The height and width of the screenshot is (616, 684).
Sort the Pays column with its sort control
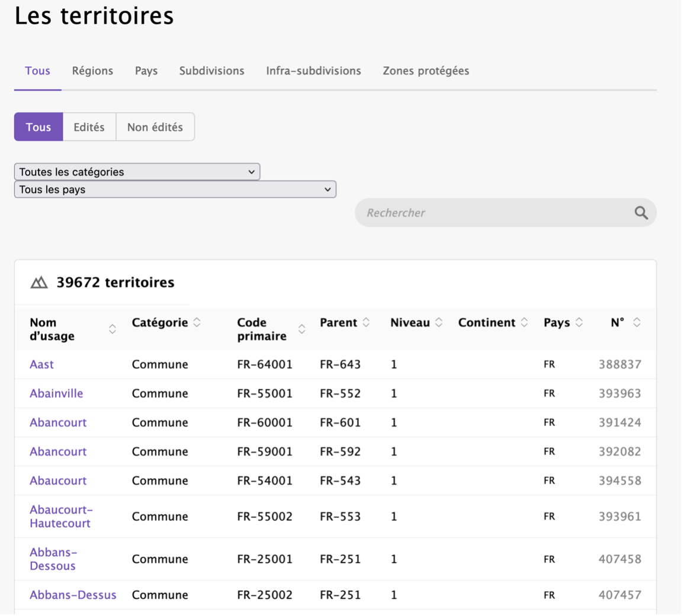coord(579,322)
